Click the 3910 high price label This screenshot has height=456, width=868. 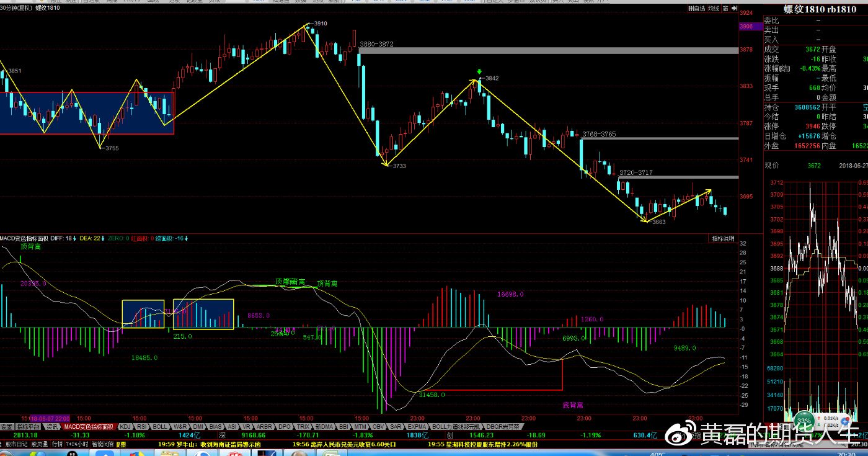tap(320, 24)
